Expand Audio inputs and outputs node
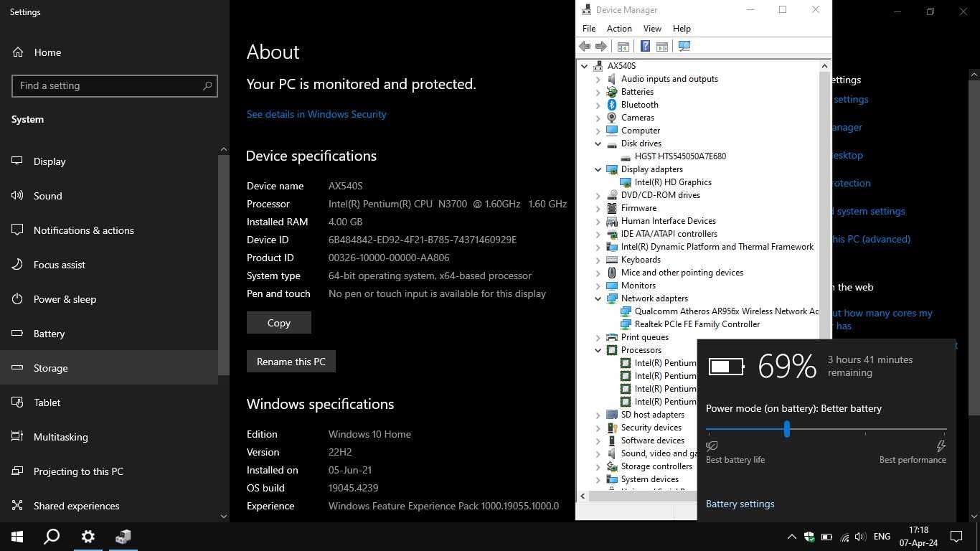Image resolution: width=980 pixels, height=551 pixels. point(598,79)
